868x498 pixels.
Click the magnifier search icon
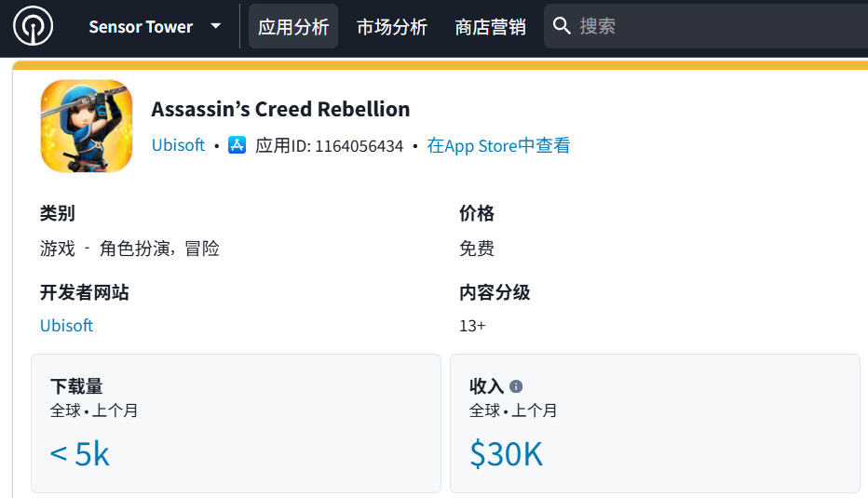[x=562, y=26]
